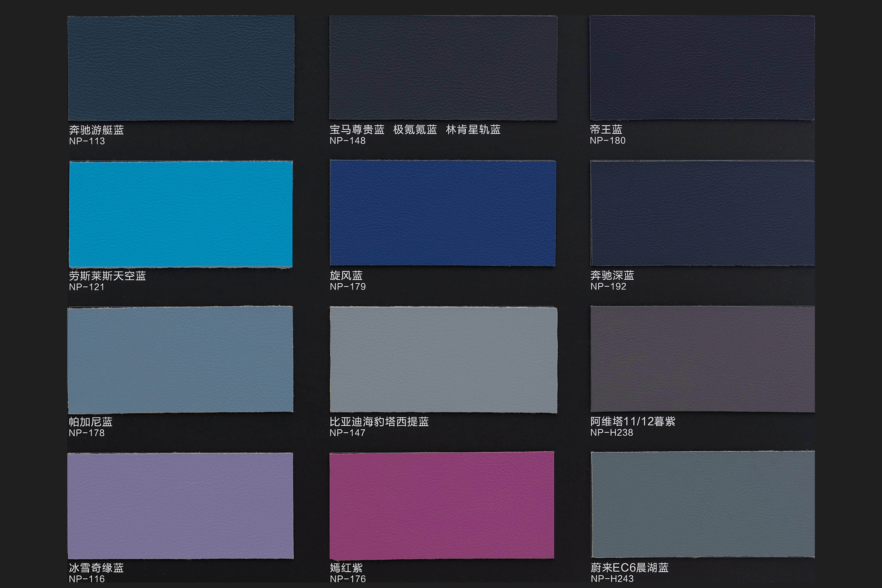Click the code text NP-113
The width and height of the screenshot is (882, 588).
87,141
